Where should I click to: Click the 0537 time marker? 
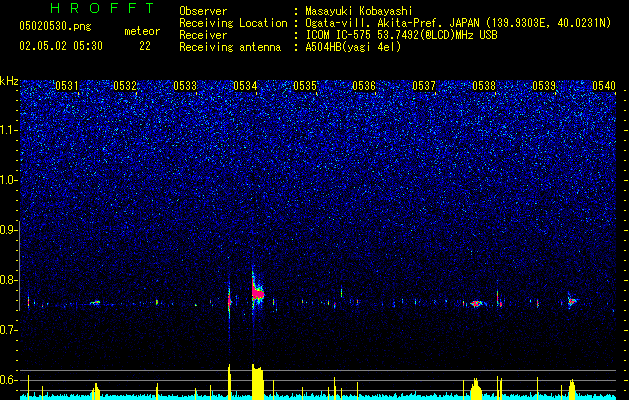pos(424,85)
